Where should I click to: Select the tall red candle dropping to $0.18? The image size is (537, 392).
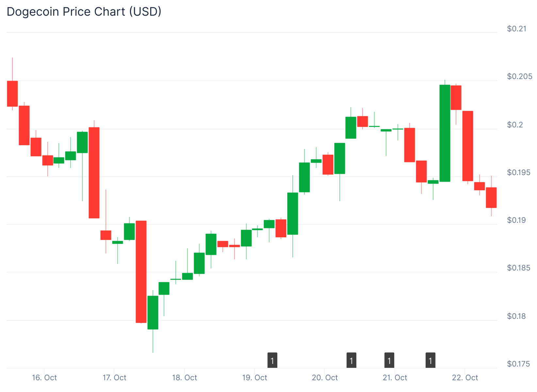coord(141,271)
